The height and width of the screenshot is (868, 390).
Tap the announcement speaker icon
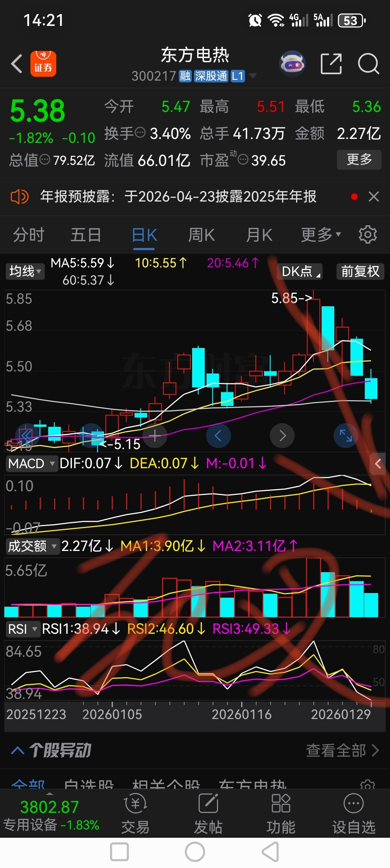click(19, 197)
